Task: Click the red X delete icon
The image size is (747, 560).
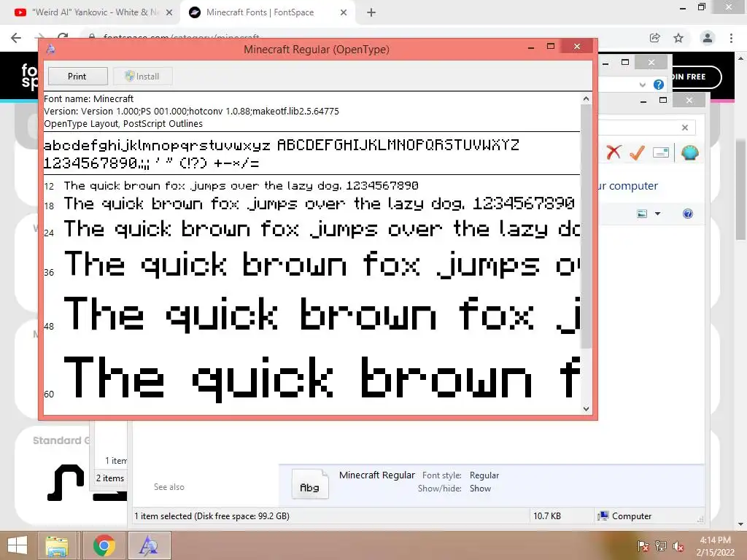Action: pos(614,152)
